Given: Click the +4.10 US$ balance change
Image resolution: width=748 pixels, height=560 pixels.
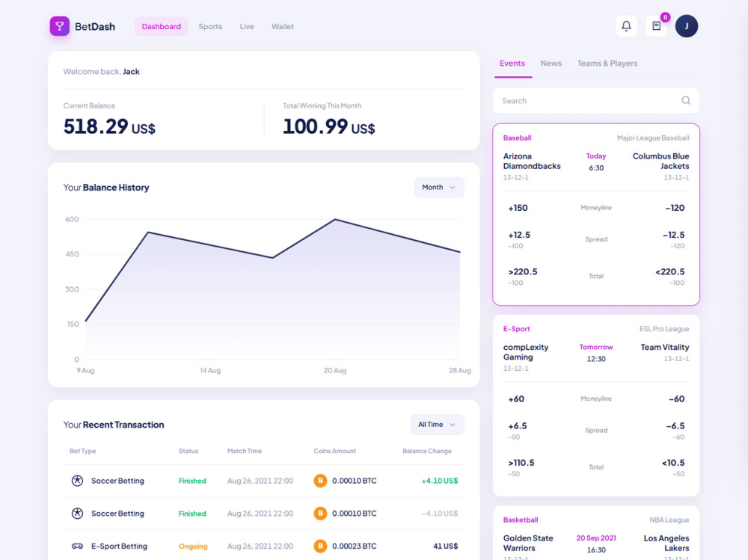Looking at the screenshot, I should (x=439, y=481).
